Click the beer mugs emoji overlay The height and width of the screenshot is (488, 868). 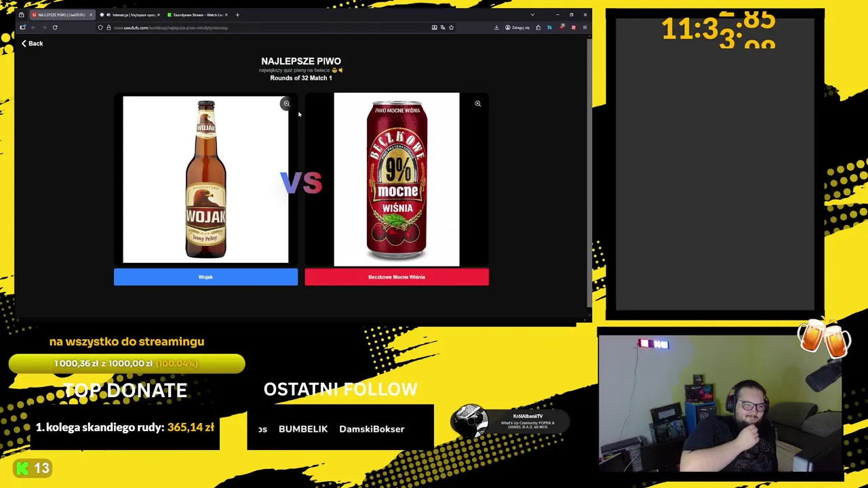[824, 337]
